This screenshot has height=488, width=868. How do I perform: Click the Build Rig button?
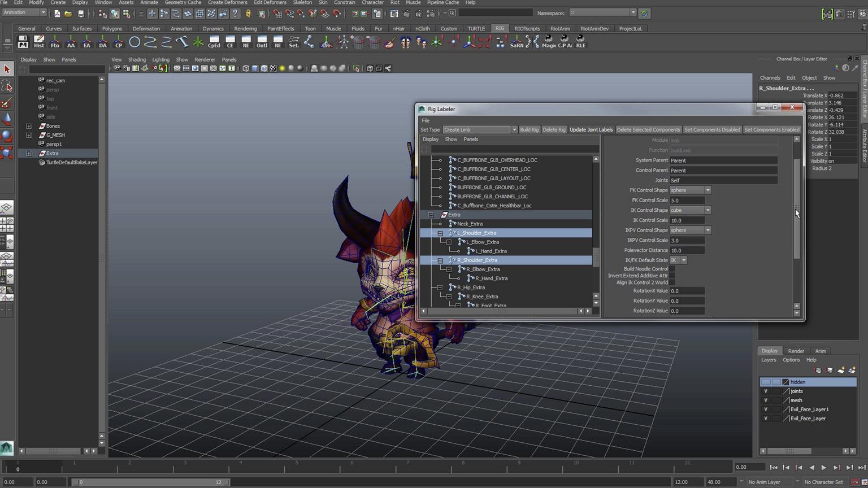[x=529, y=129]
